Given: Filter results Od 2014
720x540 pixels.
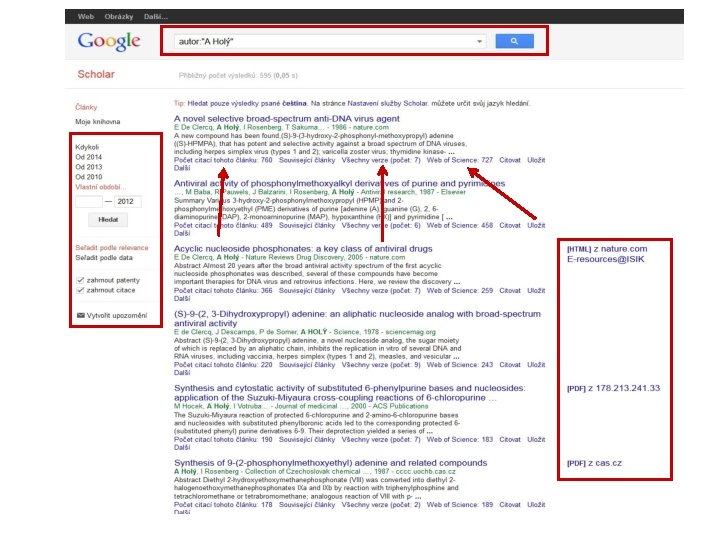Looking at the screenshot, I should 89,157.
